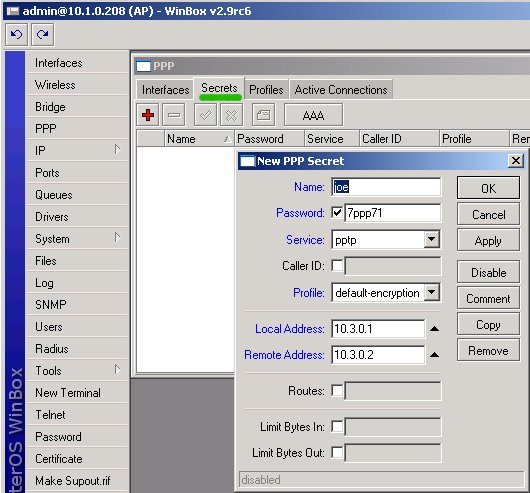Enable the Limit Bytes Out checkbox
Image resolution: width=530 pixels, height=493 pixels.
click(337, 452)
